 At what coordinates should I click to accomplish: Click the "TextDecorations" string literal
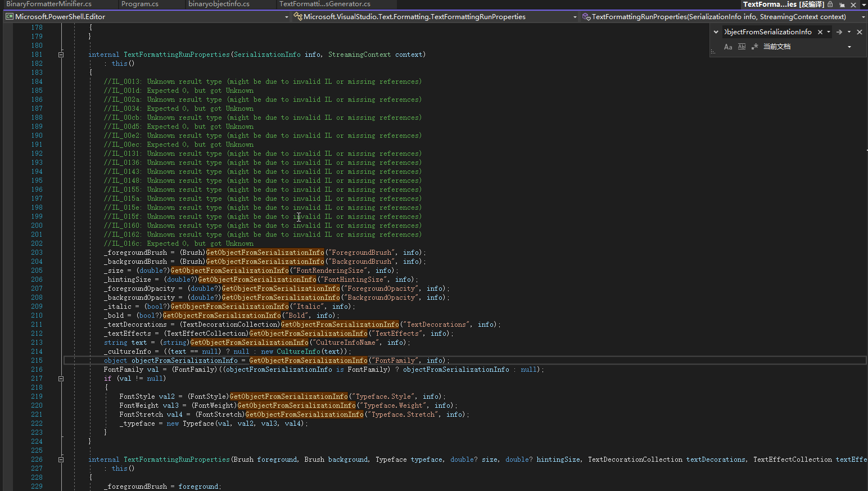coord(437,325)
